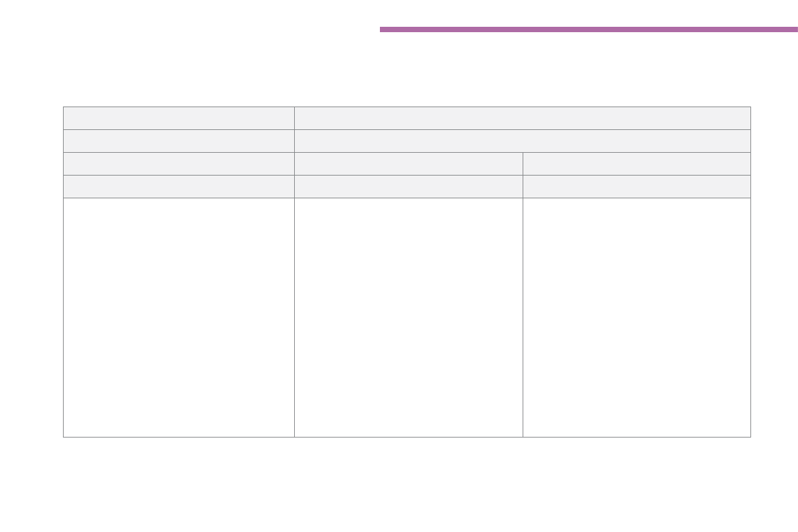Viewport: 798px width, 532px height.
Task: Click the fourth gray row's right cell
Action: click(x=637, y=186)
